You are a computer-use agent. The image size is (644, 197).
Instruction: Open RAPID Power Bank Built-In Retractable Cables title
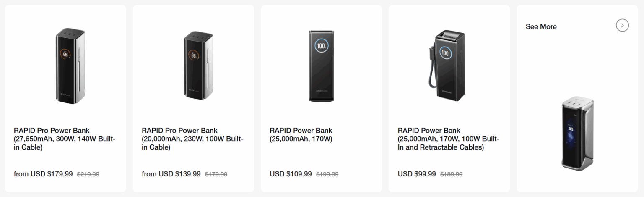[448, 139]
